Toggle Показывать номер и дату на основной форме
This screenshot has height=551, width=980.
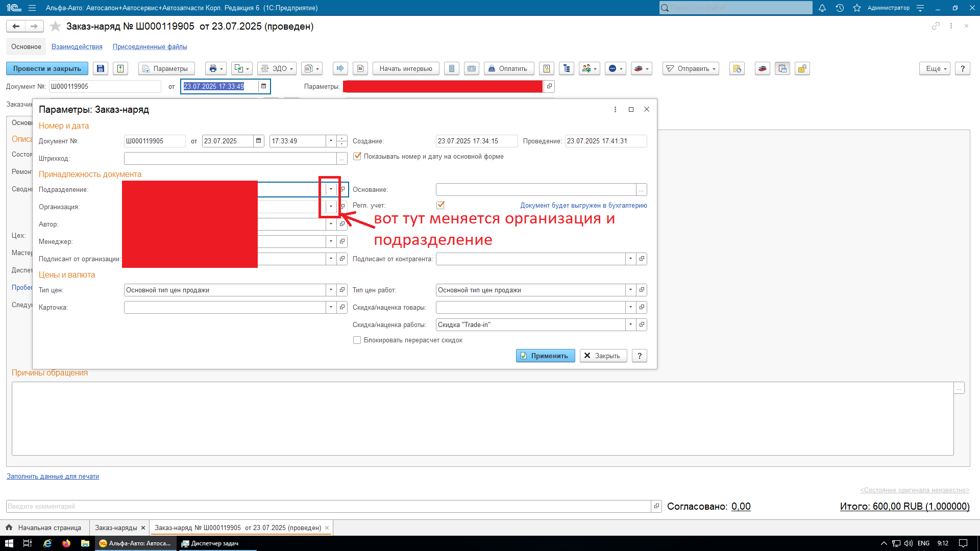(357, 156)
